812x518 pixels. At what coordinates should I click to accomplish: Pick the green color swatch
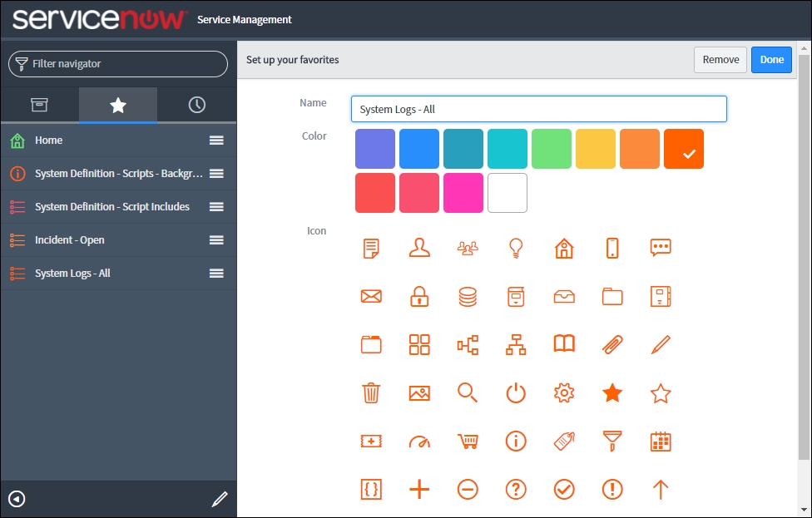point(551,149)
